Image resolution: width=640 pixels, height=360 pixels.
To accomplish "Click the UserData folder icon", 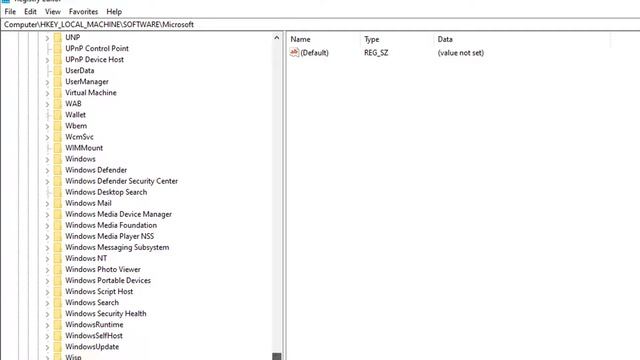I will point(58,70).
